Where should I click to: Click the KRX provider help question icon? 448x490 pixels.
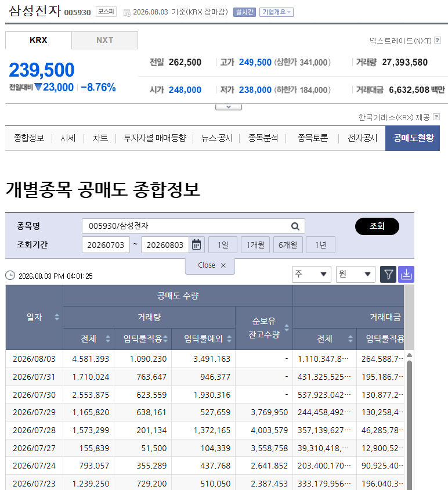tap(437, 117)
